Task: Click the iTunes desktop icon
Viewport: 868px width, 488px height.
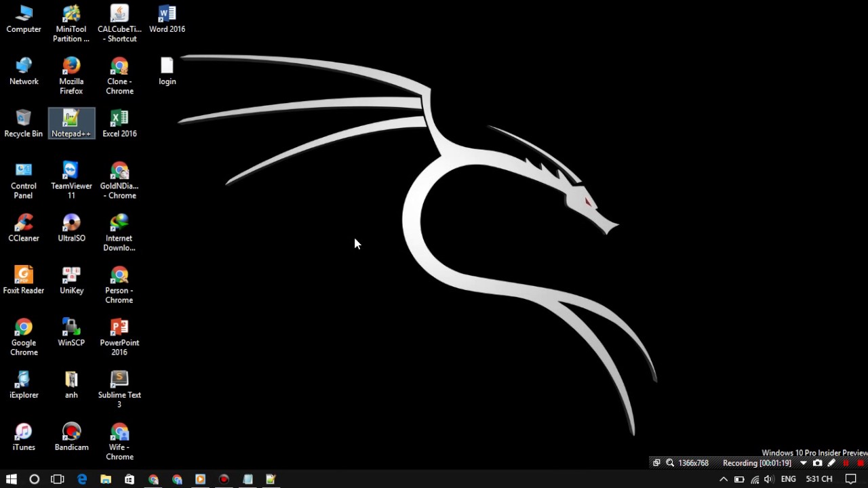Action: click(24, 436)
